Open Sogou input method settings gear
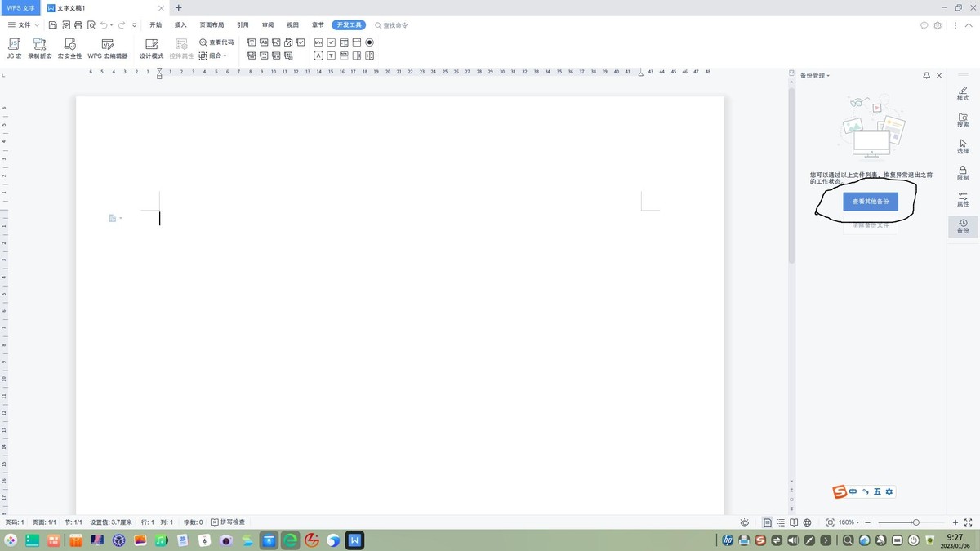This screenshot has width=980, height=551. (889, 491)
